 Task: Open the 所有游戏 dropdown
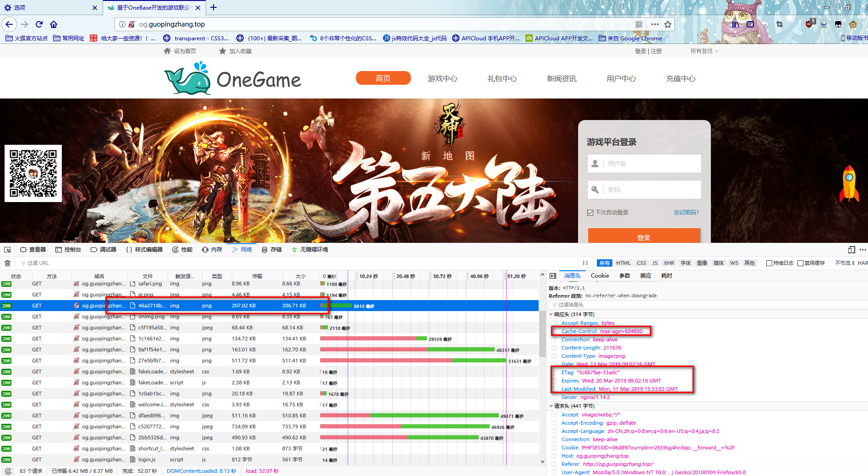point(704,51)
